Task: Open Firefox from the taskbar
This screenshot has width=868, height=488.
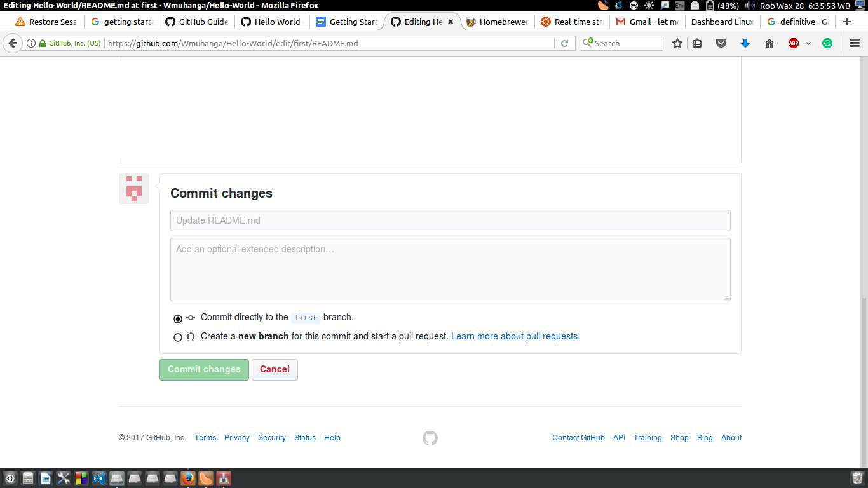Action: pyautogui.click(x=187, y=478)
